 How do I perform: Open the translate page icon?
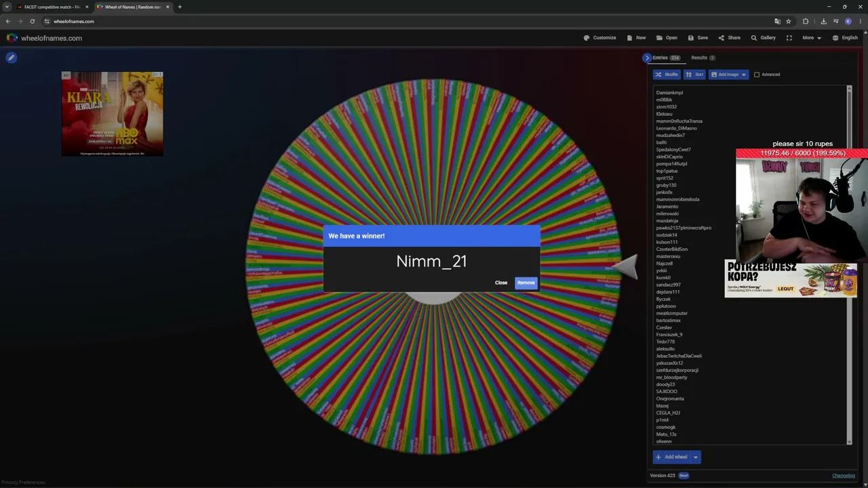[x=777, y=21]
